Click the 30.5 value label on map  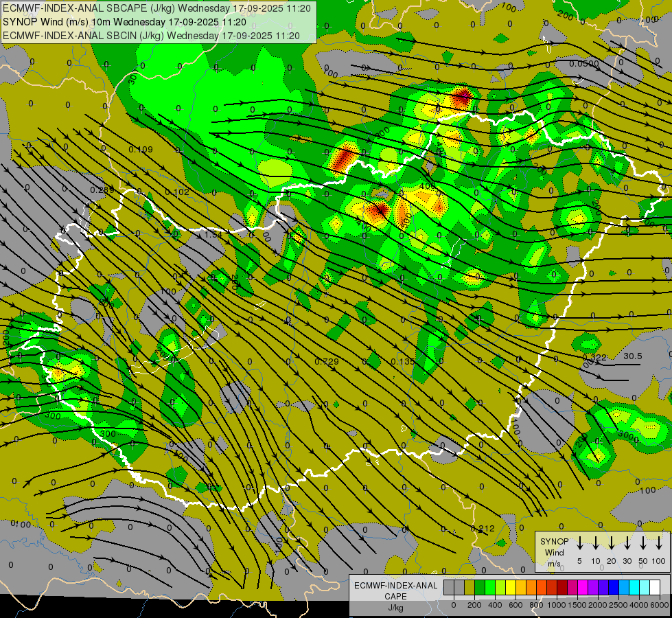pyautogui.click(x=632, y=356)
